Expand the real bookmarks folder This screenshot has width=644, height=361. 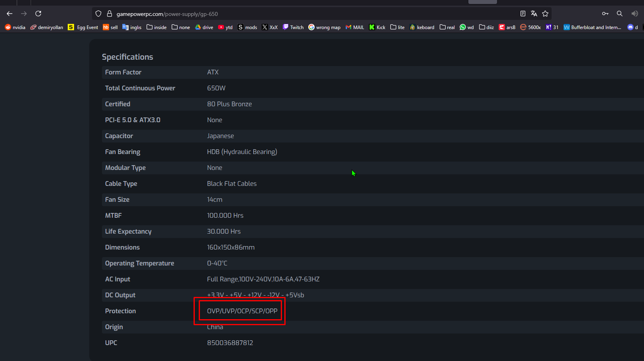pos(447,27)
